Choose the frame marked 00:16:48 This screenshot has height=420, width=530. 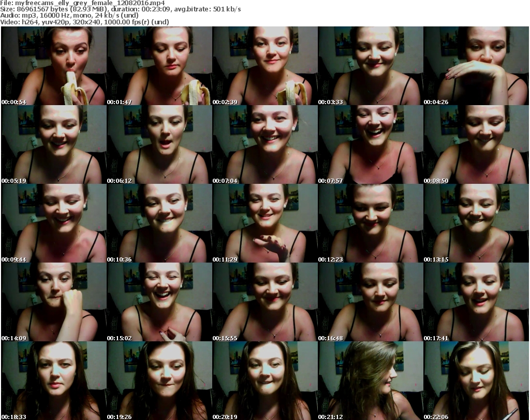pos(371,302)
